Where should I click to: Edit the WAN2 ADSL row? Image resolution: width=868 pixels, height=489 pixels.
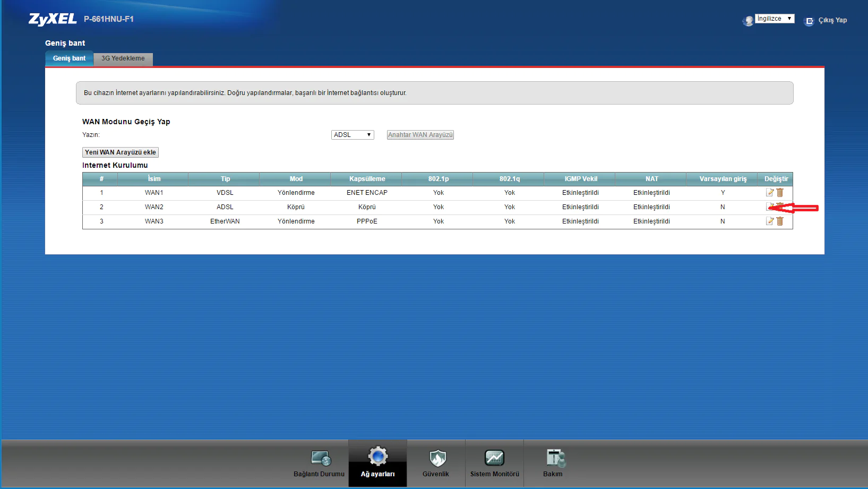point(768,207)
